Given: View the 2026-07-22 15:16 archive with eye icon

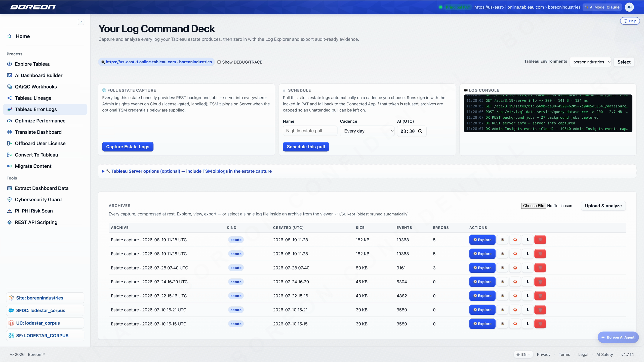Looking at the screenshot, I should click(x=502, y=296).
